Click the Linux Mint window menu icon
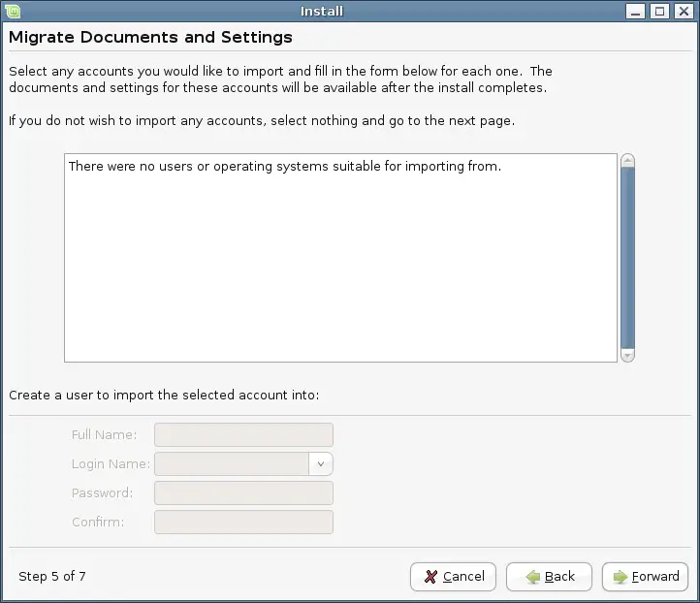This screenshot has width=700, height=603. coord(11,11)
